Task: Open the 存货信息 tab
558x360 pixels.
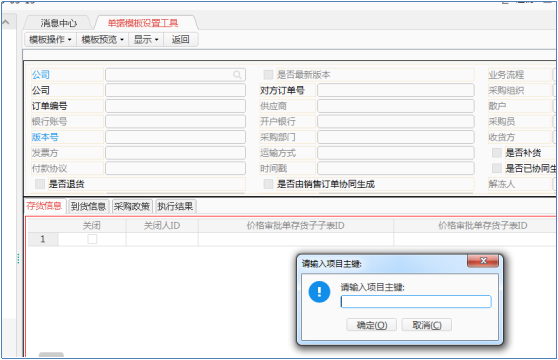Action: 44,206
